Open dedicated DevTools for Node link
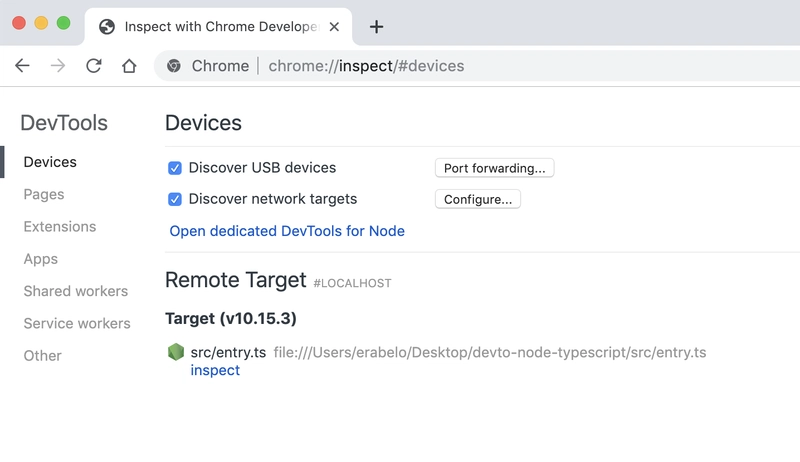 point(287,231)
